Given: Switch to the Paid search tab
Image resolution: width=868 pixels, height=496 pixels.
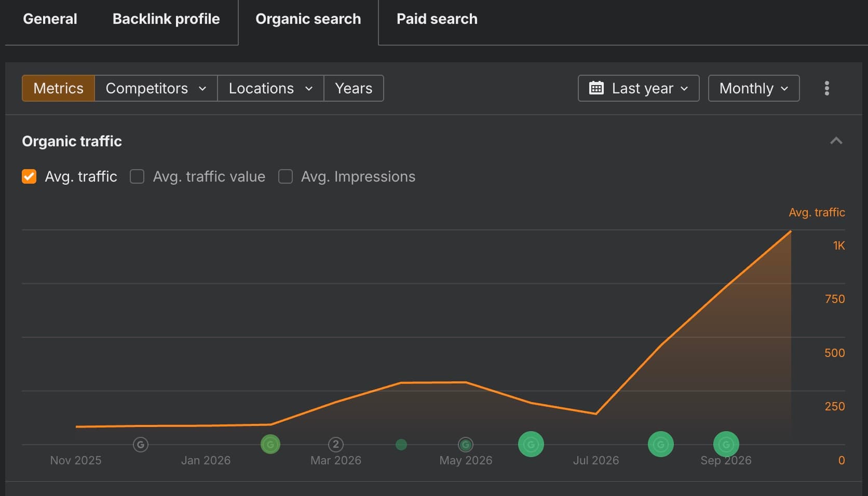Looking at the screenshot, I should tap(437, 19).
